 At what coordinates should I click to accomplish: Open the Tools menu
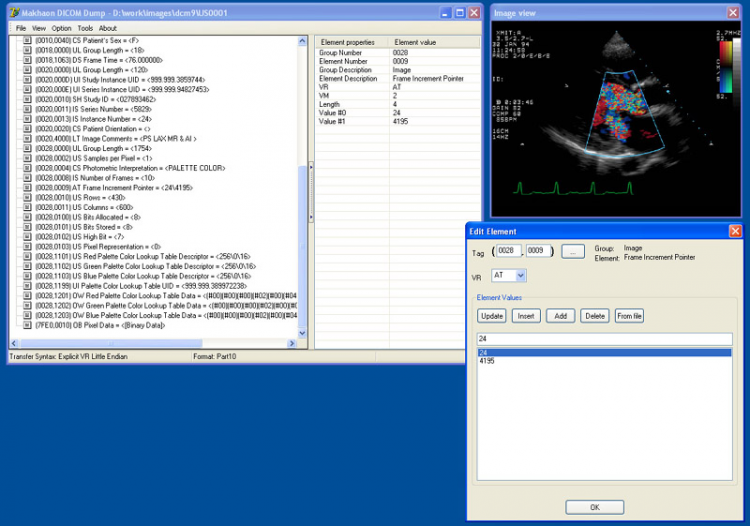(85, 28)
